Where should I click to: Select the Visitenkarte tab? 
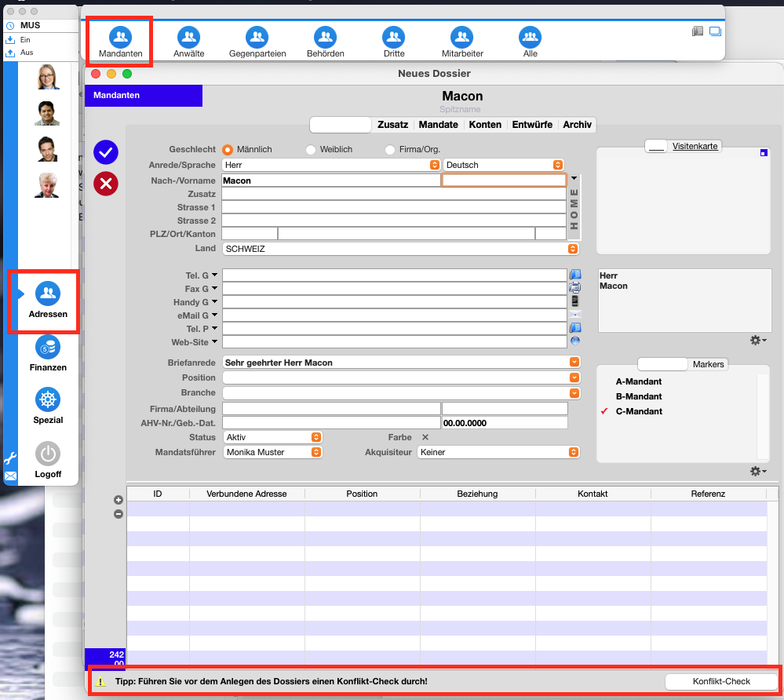pyautogui.click(x=695, y=146)
